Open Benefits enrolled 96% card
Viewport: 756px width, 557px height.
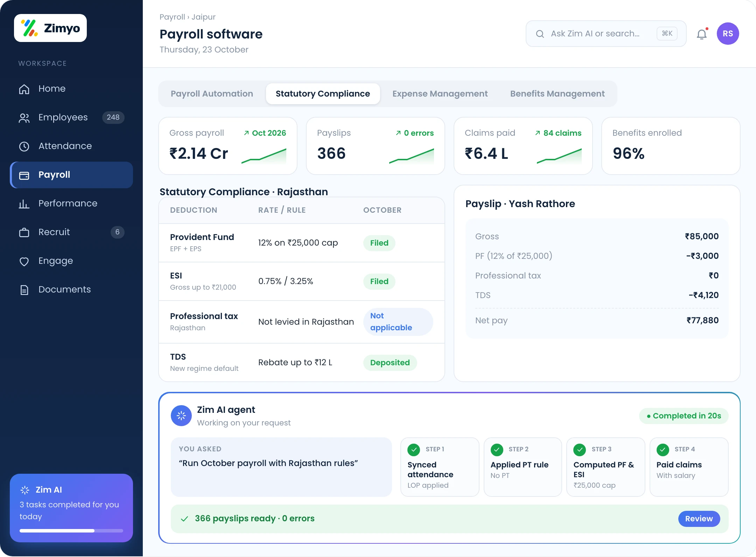[671, 146]
